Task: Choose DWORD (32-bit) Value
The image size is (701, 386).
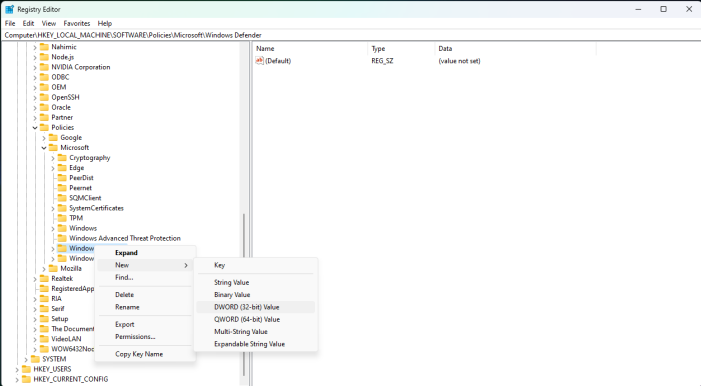Action: point(255,307)
